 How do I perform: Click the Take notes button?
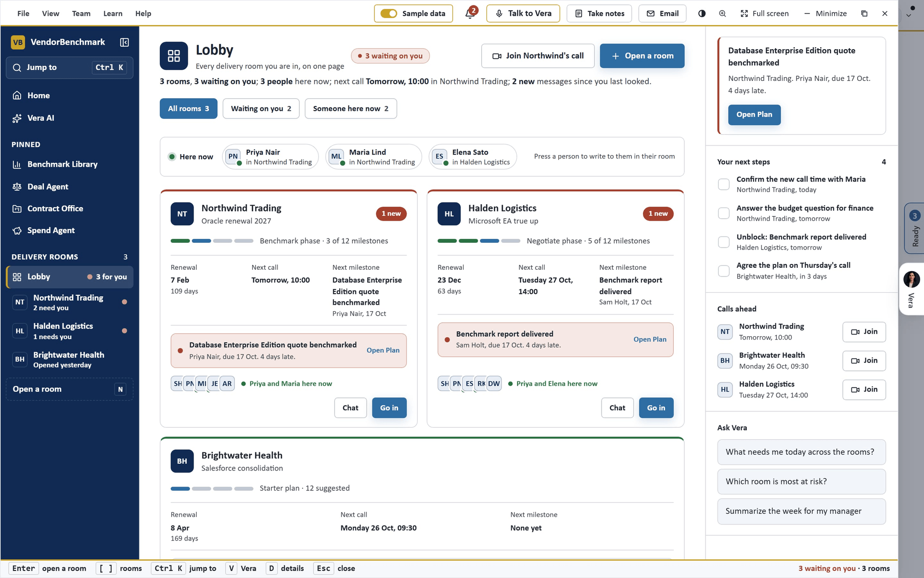point(599,13)
